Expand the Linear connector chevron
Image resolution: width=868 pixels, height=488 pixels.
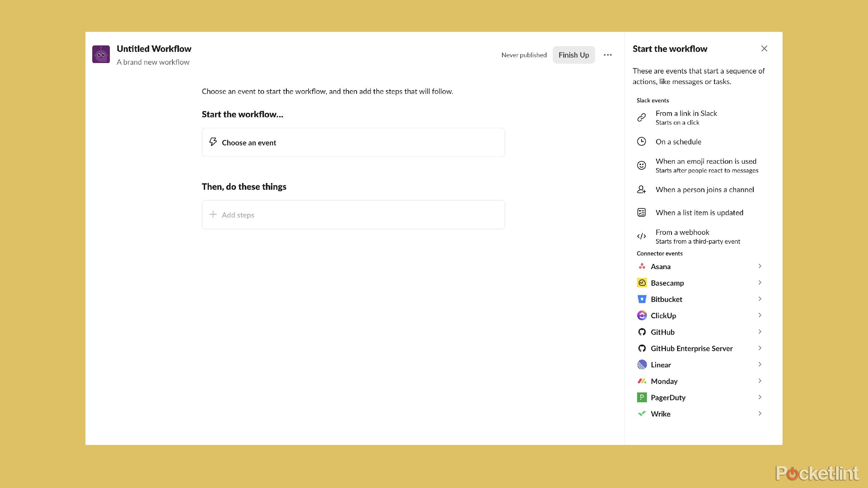point(760,364)
